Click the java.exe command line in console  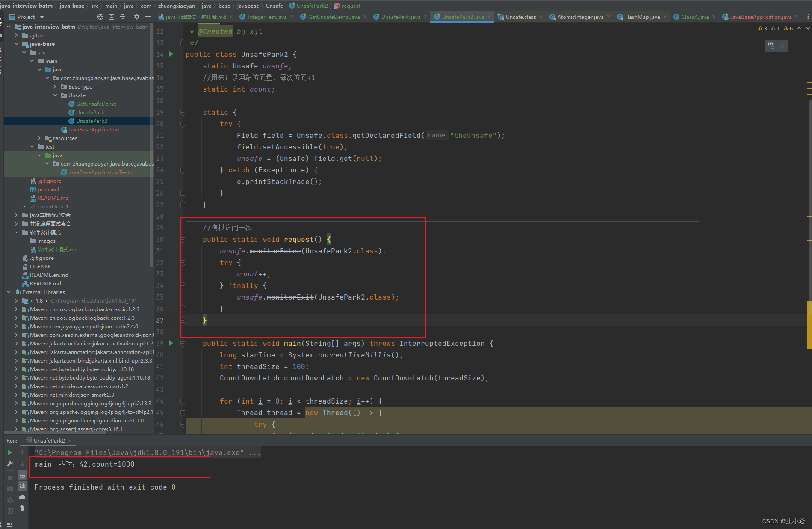click(148, 453)
